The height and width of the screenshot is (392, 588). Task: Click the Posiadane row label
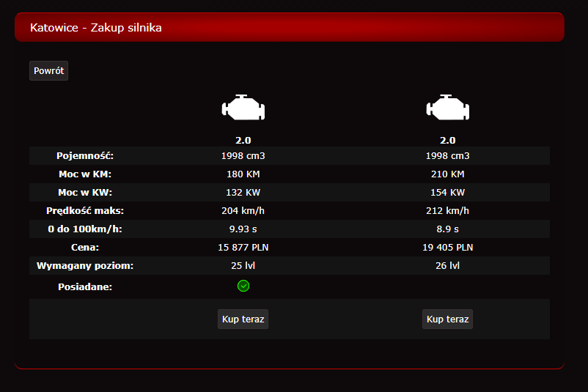[85, 286]
